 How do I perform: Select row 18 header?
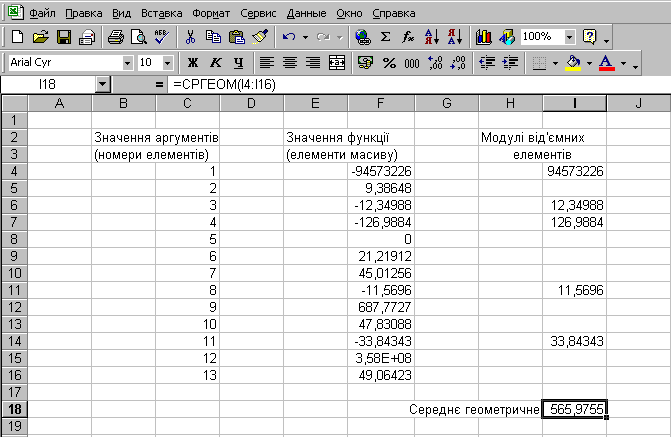[x=15, y=409]
